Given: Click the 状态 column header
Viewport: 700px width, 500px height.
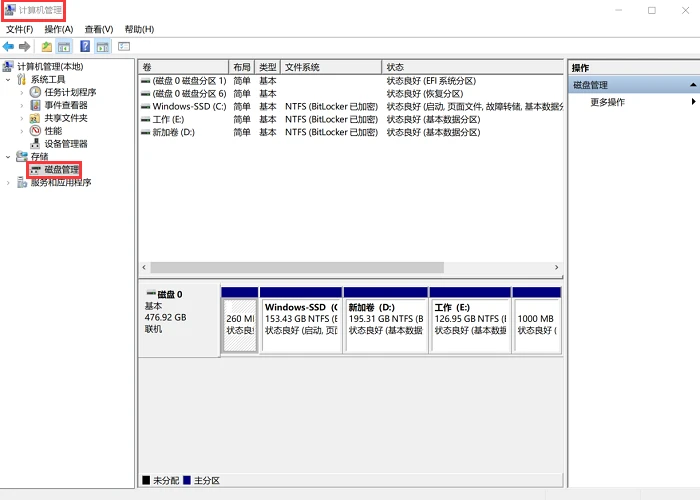Looking at the screenshot, I should tap(472, 67).
